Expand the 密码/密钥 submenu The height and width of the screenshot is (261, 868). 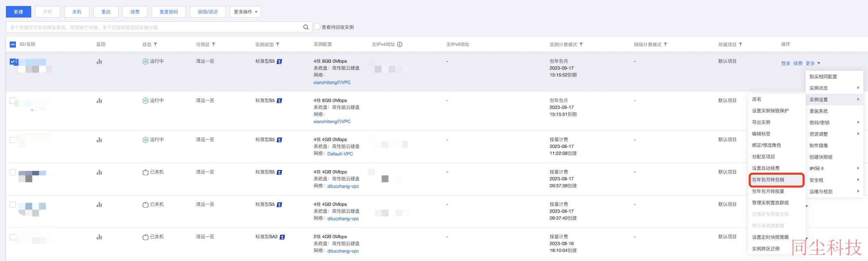[834, 123]
